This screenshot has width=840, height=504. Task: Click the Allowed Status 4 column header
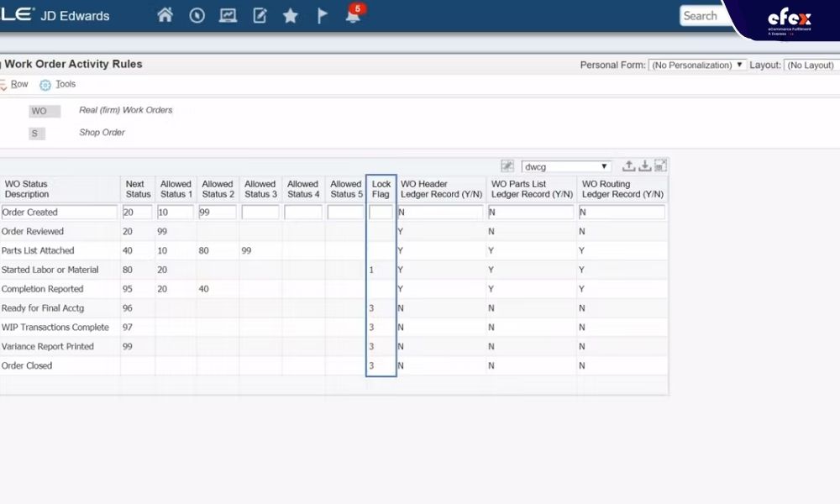click(x=303, y=189)
